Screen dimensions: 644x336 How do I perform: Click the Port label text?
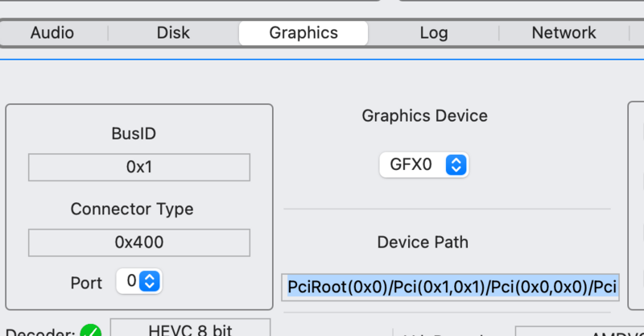point(86,283)
